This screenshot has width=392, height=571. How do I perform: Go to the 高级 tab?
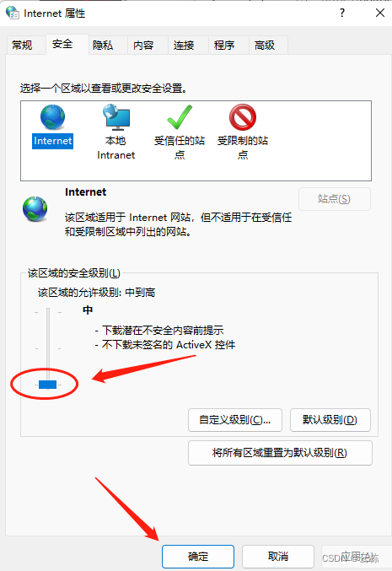265,46
